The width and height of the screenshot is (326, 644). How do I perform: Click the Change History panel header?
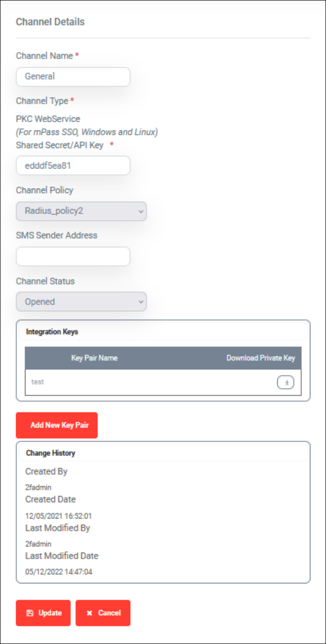[163, 453]
